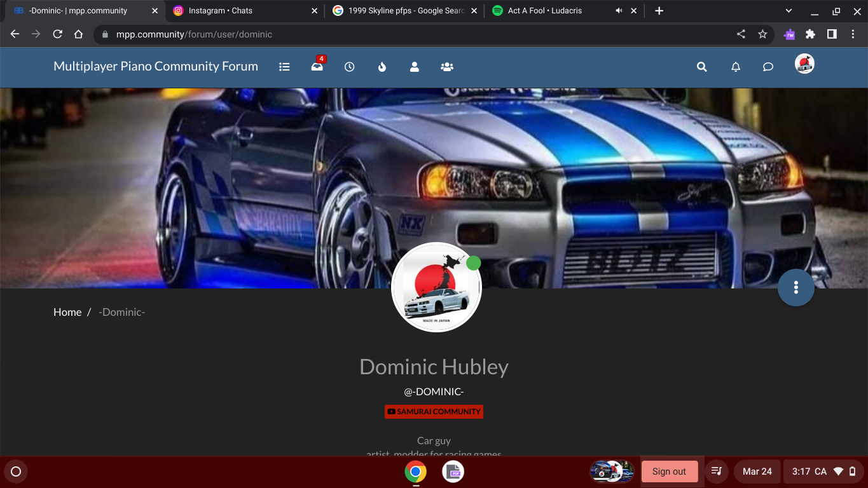Open a new browser tab
The image size is (868, 488).
[x=659, y=11]
